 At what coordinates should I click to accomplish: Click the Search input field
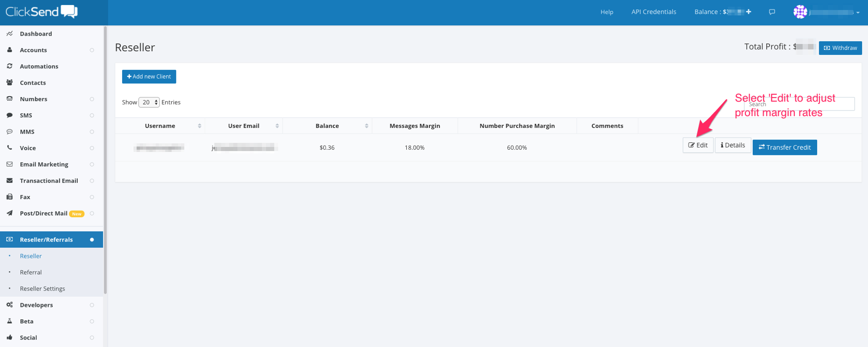tap(799, 104)
